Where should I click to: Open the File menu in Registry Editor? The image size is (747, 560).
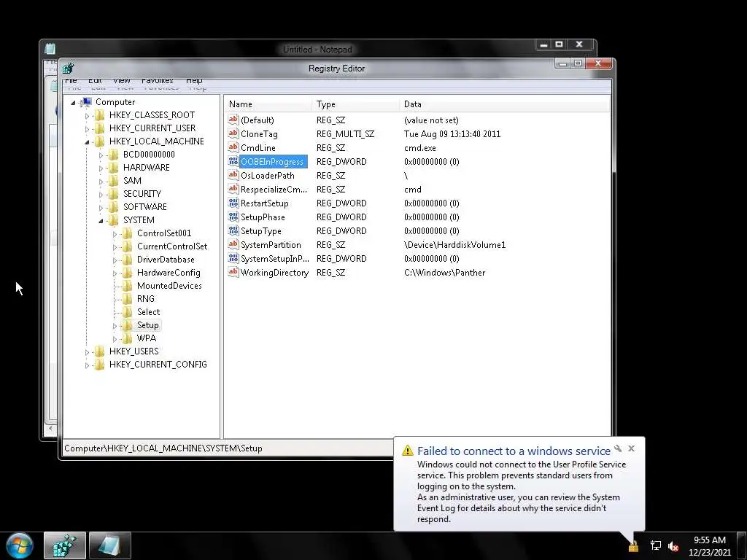point(71,81)
